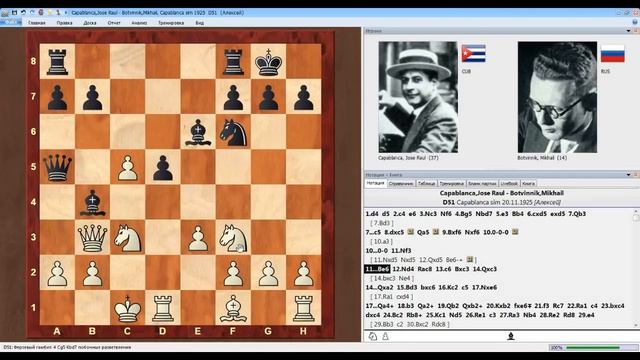
Task: Click the Russian flag next to Botvinnik
Action: point(613,53)
